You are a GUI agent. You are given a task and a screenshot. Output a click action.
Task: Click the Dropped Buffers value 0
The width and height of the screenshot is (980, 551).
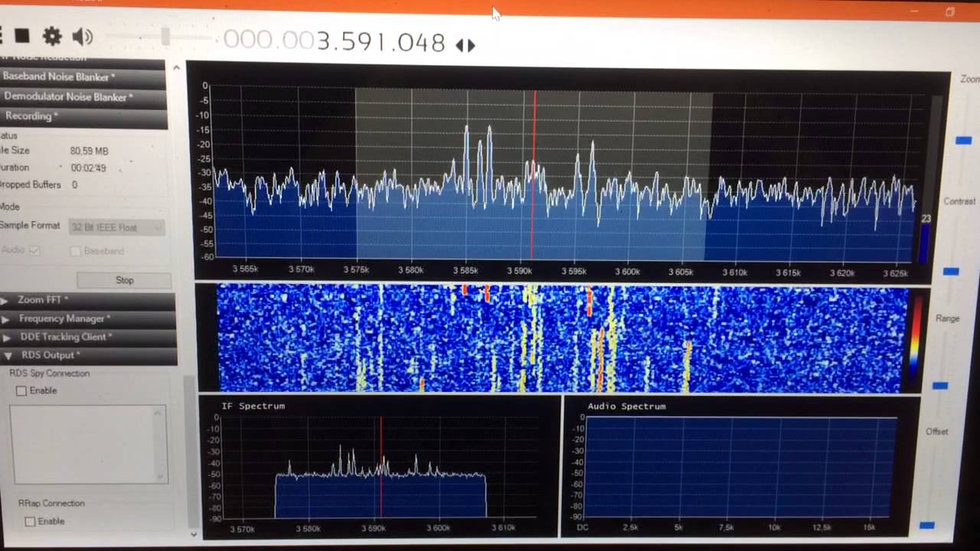coord(74,184)
